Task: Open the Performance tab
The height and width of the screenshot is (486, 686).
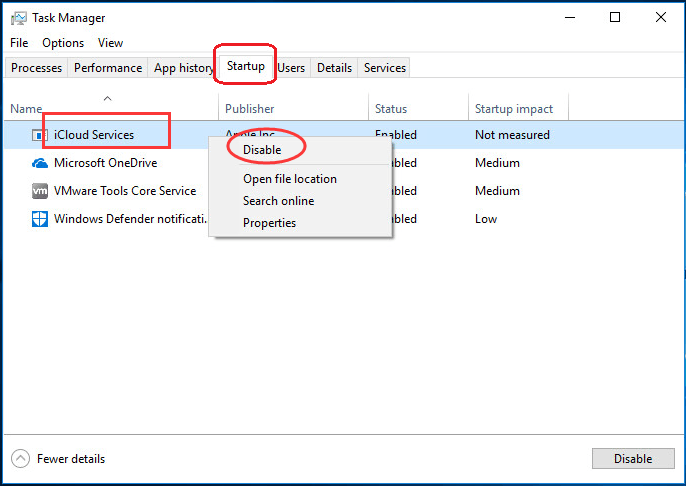Action: tap(108, 68)
